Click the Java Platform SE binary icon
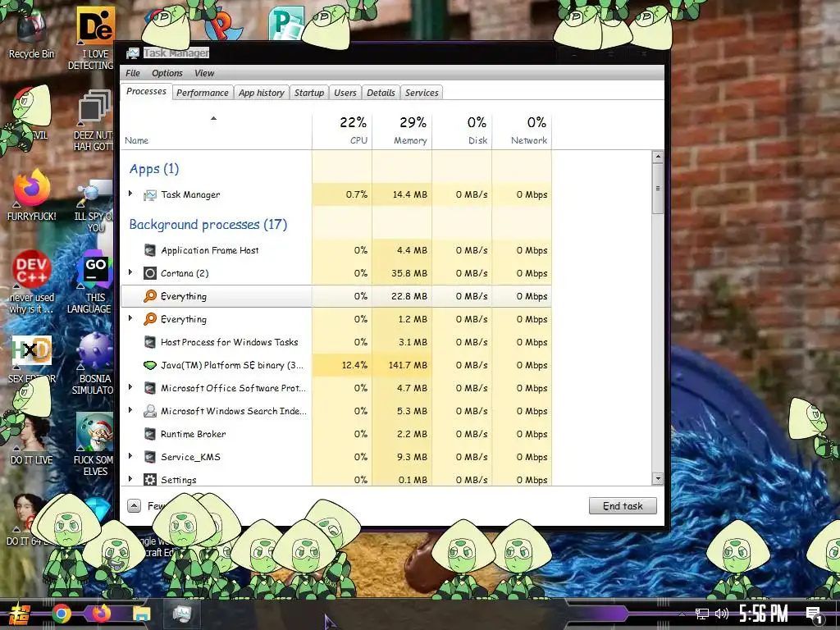 point(150,365)
